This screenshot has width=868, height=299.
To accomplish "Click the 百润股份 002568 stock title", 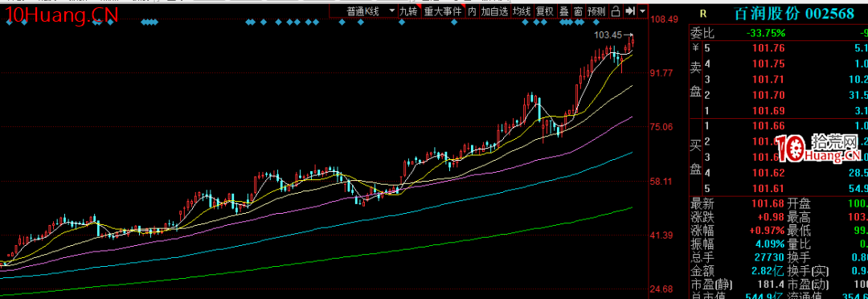I will [794, 14].
